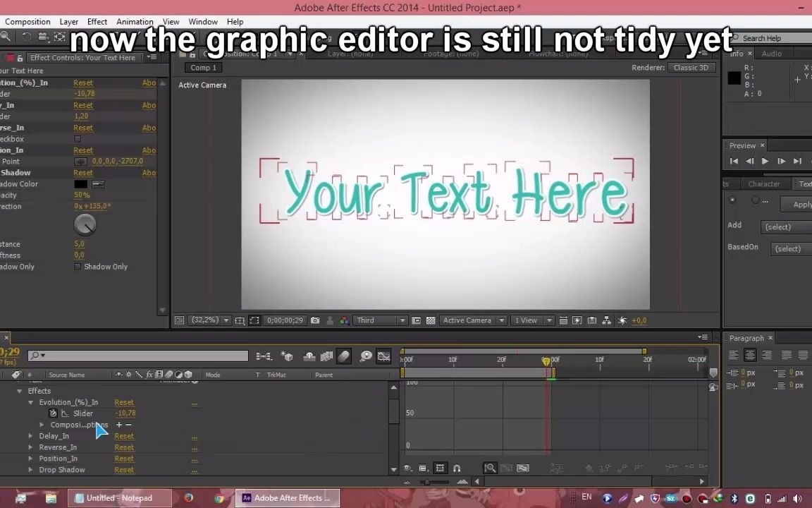This screenshot has width=812, height=508.
Task: Switch to the Character tab
Action: [x=764, y=183]
